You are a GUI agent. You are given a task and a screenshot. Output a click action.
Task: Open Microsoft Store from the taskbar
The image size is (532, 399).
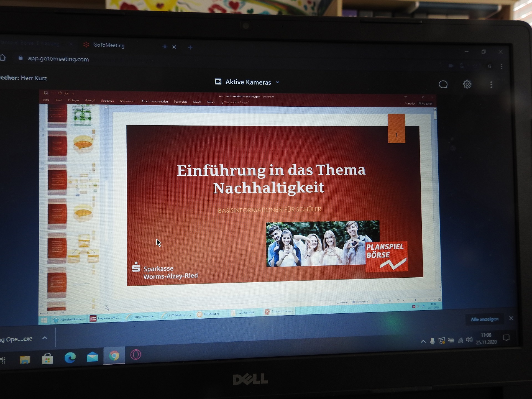click(x=47, y=359)
